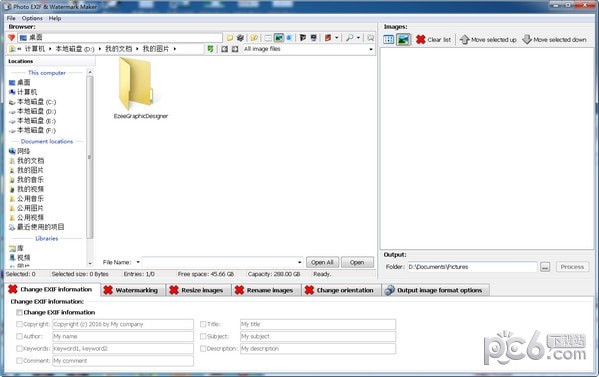The height and width of the screenshot is (377, 599).
Task: Click the folder icon at path bar start
Action: pyautogui.click(x=12, y=49)
